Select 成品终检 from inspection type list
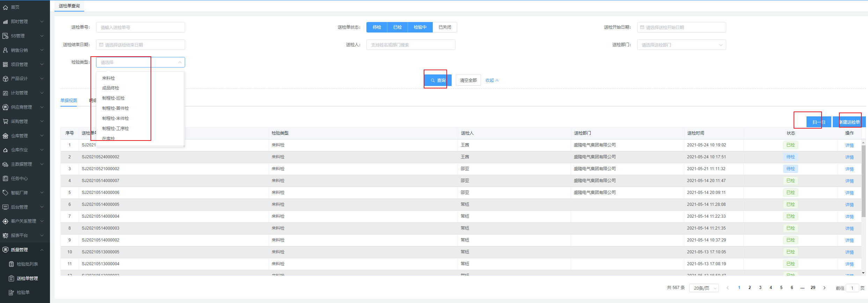868x303 pixels. (x=111, y=88)
